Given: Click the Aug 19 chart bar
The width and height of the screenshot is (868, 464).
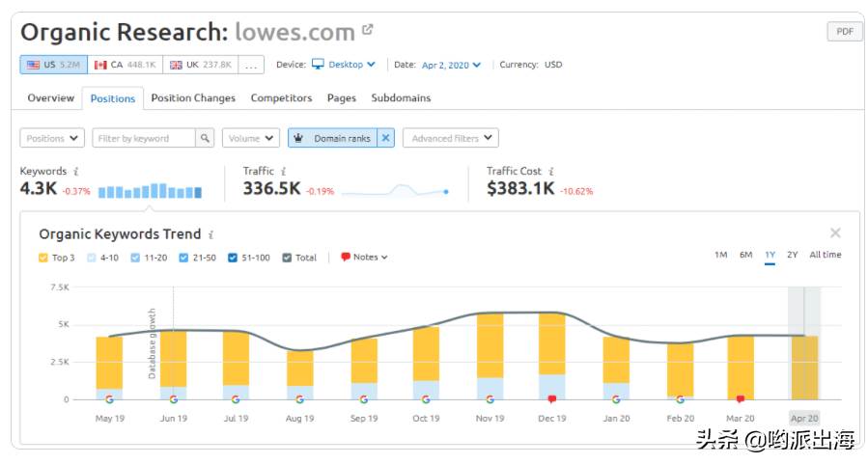Looking at the screenshot, I should point(300,375).
